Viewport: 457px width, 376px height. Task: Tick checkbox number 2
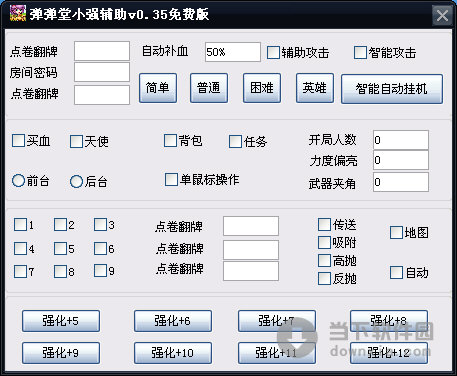coord(60,225)
